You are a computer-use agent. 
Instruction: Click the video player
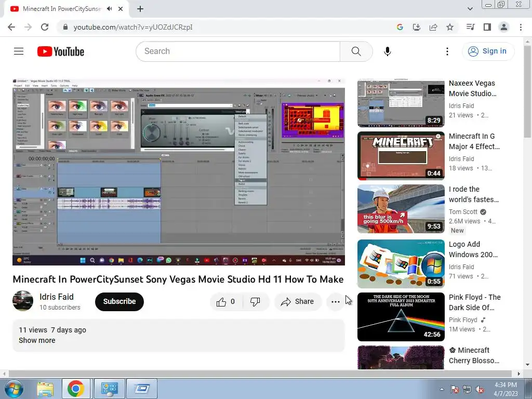(x=179, y=171)
